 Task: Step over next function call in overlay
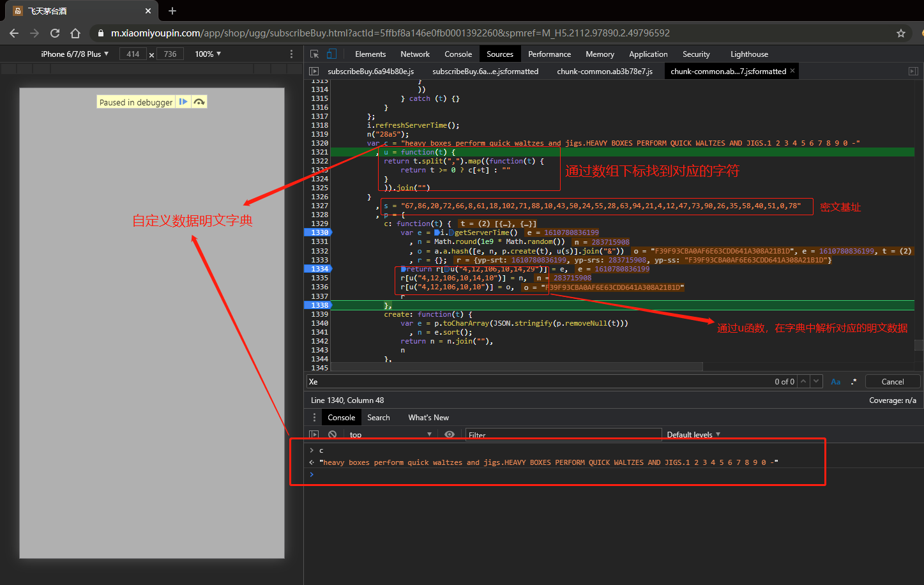[199, 102]
